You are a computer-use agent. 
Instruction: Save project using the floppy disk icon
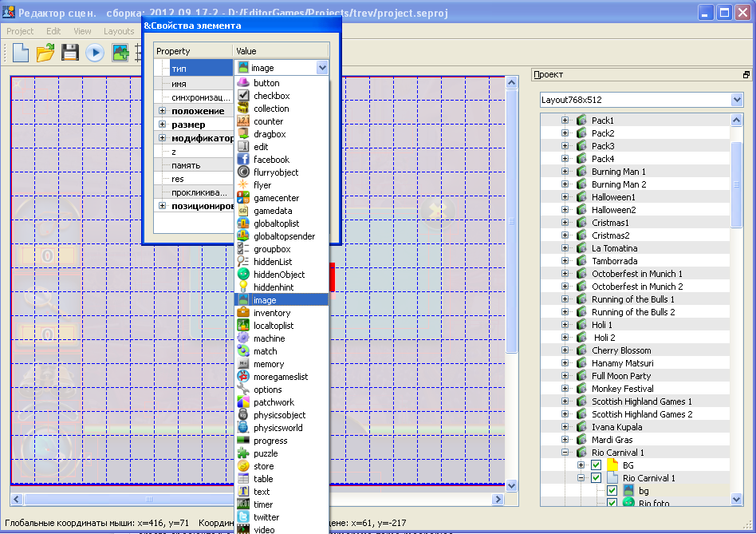(70, 52)
